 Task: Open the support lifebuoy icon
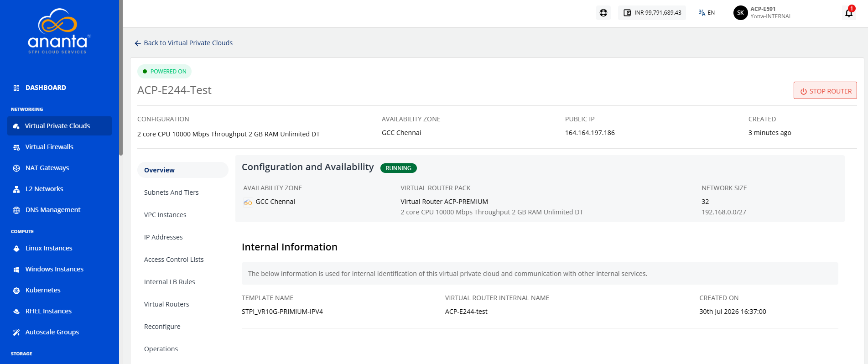pyautogui.click(x=603, y=13)
